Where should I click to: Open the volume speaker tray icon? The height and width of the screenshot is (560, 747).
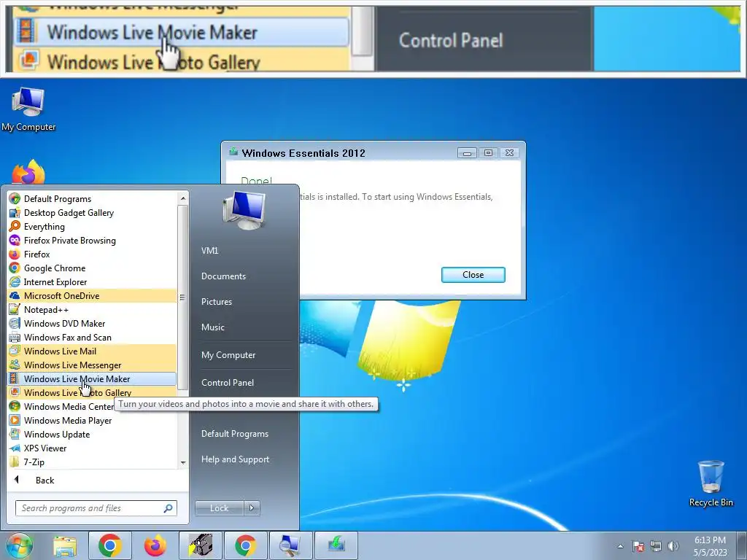[x=673, y=546]
